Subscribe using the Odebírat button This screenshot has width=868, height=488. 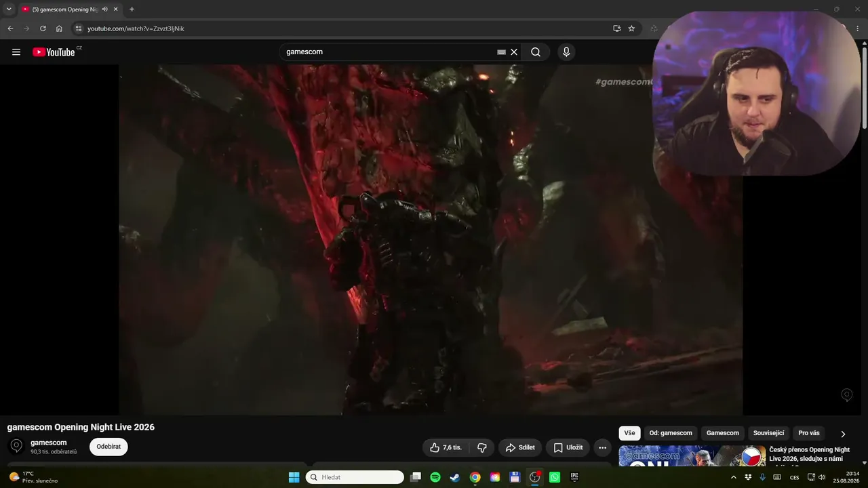tap(108, 447)
